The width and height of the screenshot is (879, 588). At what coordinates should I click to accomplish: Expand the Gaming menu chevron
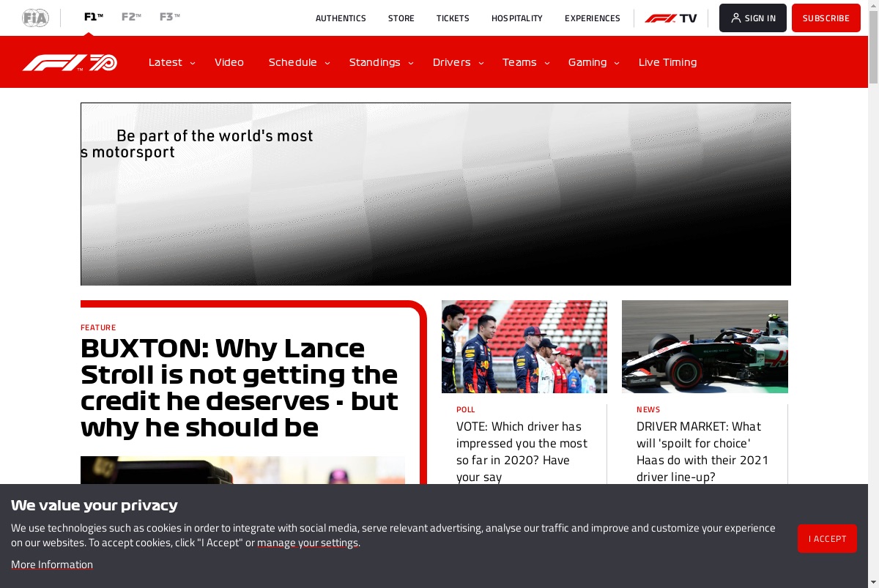coord(617,63)
